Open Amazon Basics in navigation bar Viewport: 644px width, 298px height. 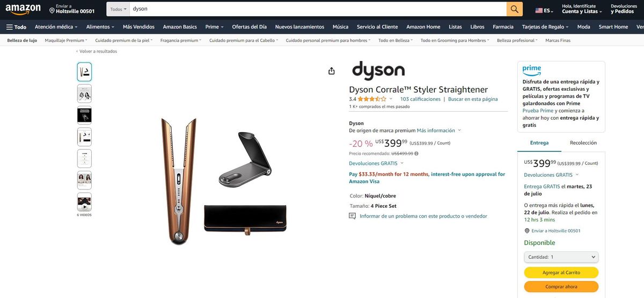point(180,27)
